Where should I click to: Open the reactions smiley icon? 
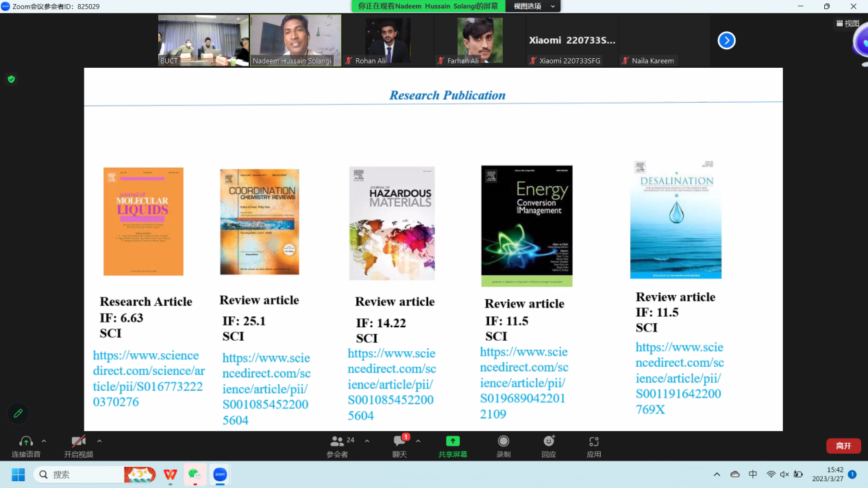pos(549,441)
